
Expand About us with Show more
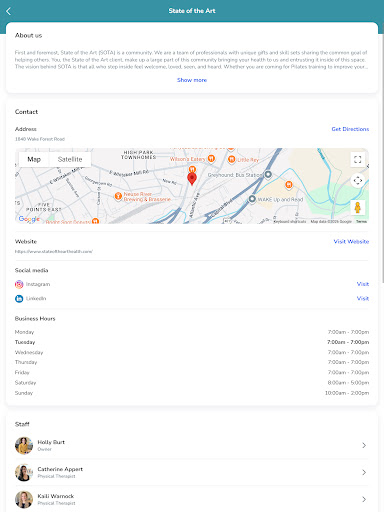192,80
